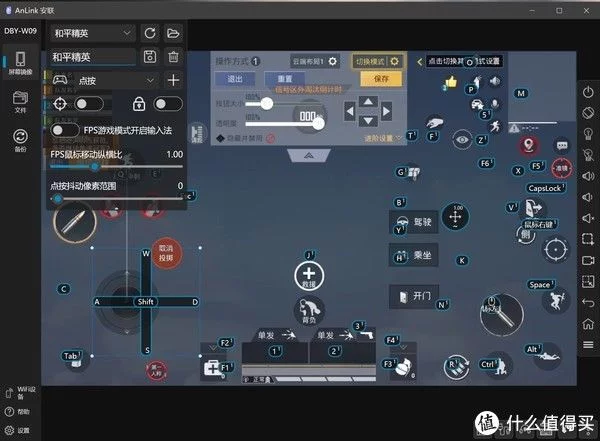Click the power icon in right sidebar
The height and width of the screenshot is (441, 600).
[588, 92]
